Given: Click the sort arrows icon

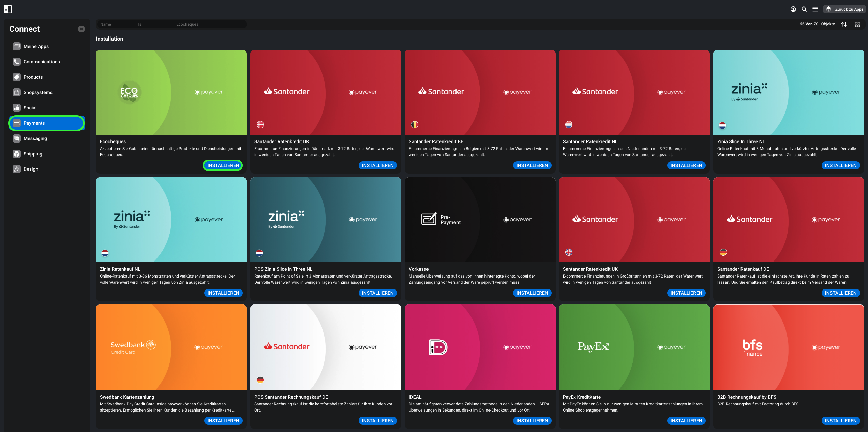Looking at the screenshot, I should (x=844, y=24).
